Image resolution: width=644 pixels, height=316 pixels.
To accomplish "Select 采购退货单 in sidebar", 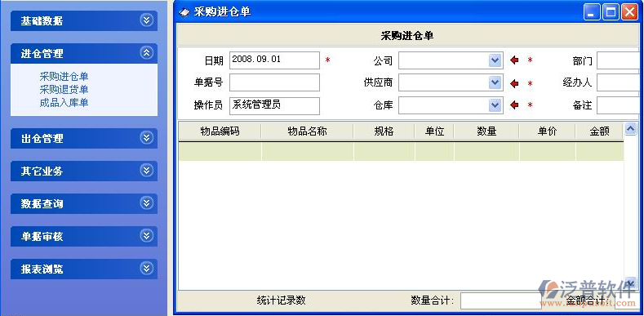I will (x=64, y=90).
